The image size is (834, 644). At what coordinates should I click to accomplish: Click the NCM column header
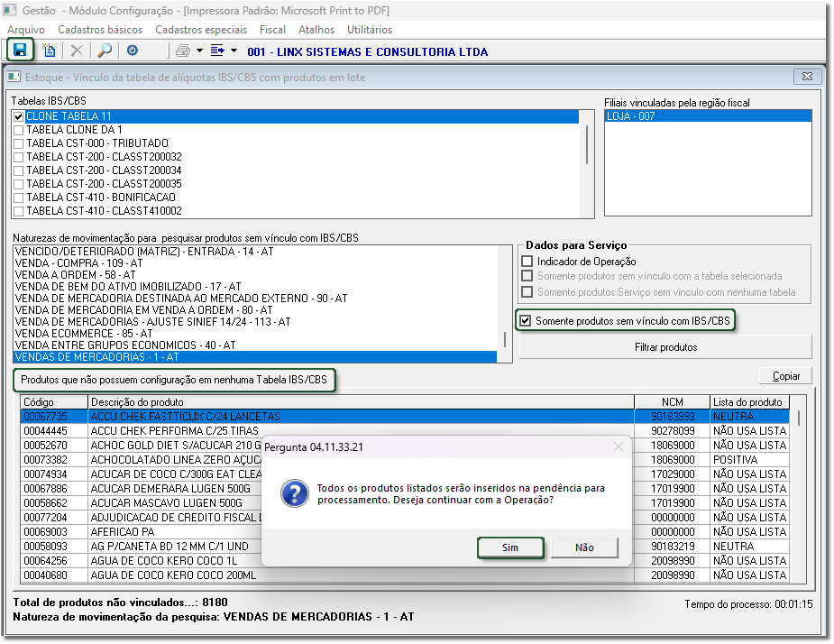pyautogui.click(x=673, y=402)
